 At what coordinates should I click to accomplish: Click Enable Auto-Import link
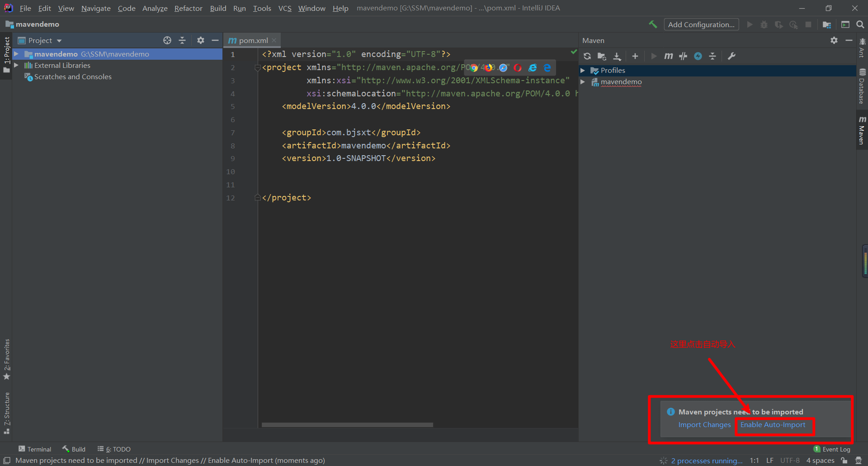pyautogui.click(x=773, y=425)
